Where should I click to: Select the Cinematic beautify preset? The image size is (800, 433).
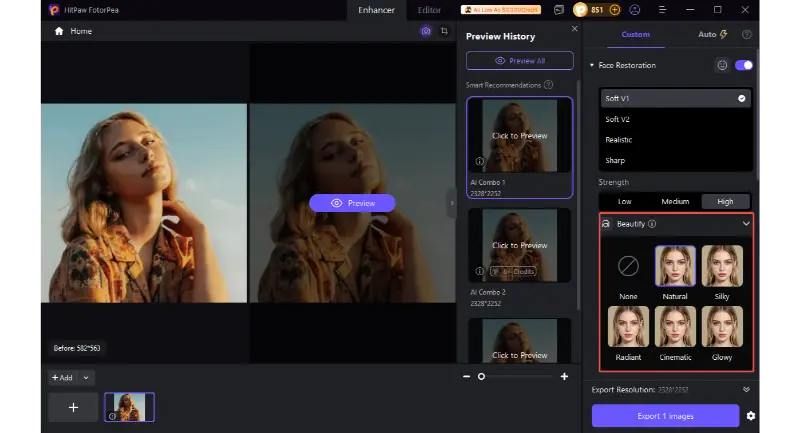point(675,327)
